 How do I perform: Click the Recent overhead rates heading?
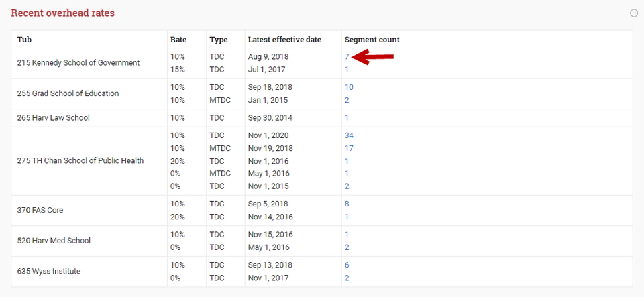pos(63,13)
